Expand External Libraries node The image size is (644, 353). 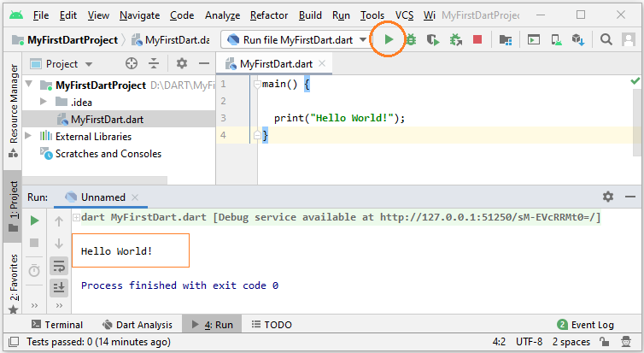28,136
